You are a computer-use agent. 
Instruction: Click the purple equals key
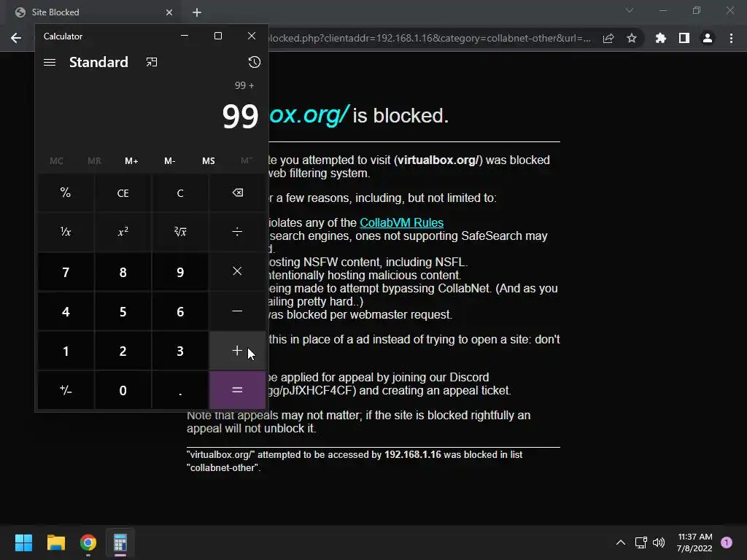[x=237, y=390]
